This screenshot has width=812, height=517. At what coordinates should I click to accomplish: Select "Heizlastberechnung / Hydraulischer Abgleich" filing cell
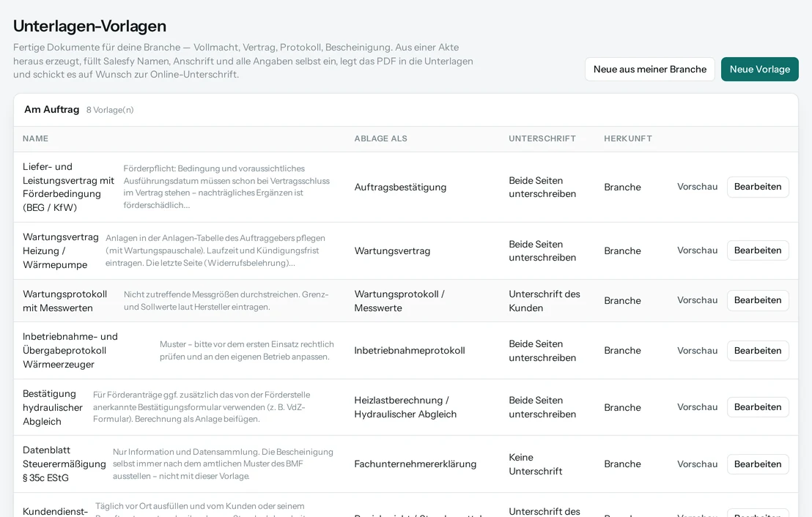pyautogui.click(x=405, y=407)
